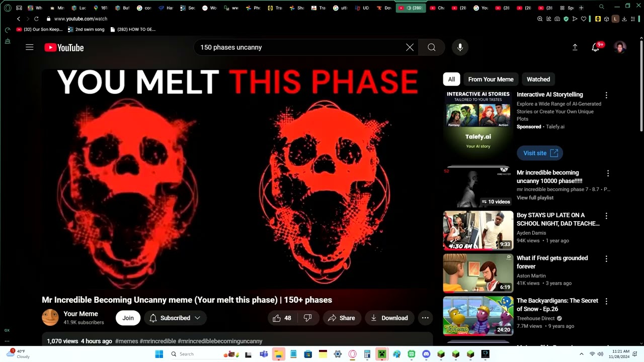
Task: Clear the search box text with X
Action: (410, 47)
